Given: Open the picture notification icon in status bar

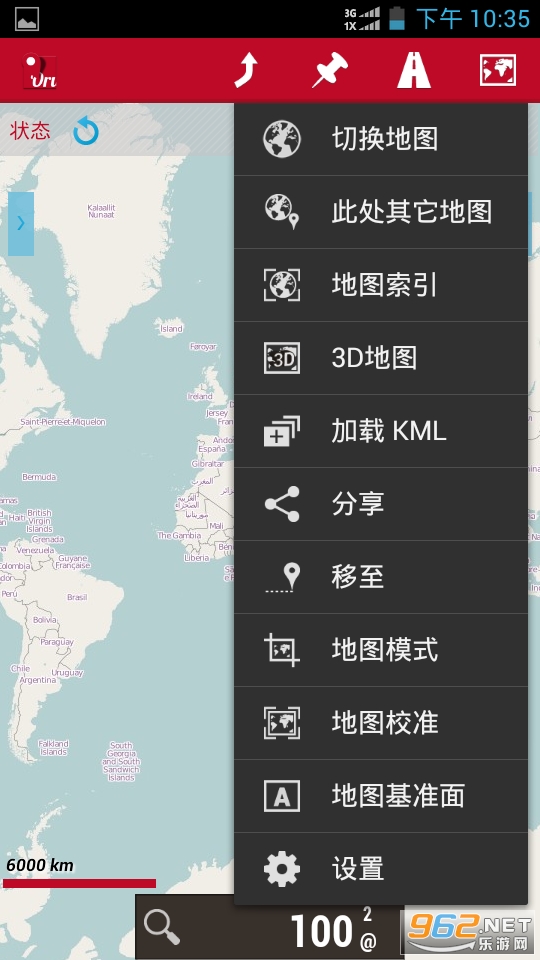Looking at the screenshot, I should click(x=27, y=19).
